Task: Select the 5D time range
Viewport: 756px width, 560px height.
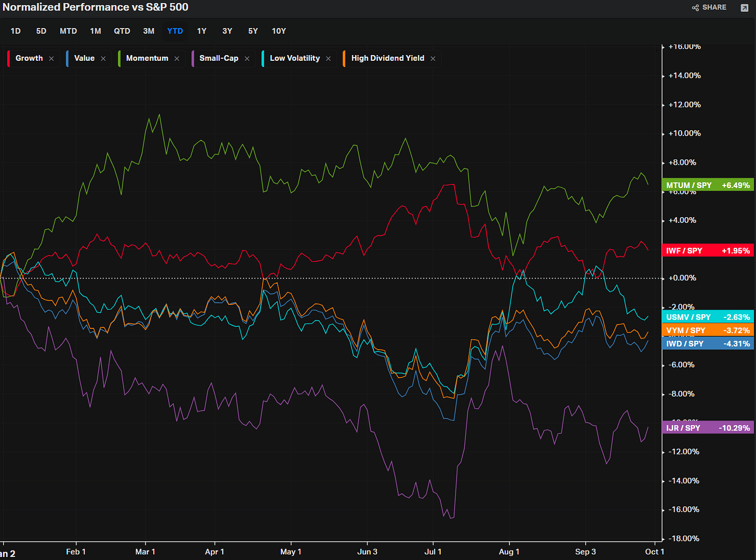Action: click(41, 31)
